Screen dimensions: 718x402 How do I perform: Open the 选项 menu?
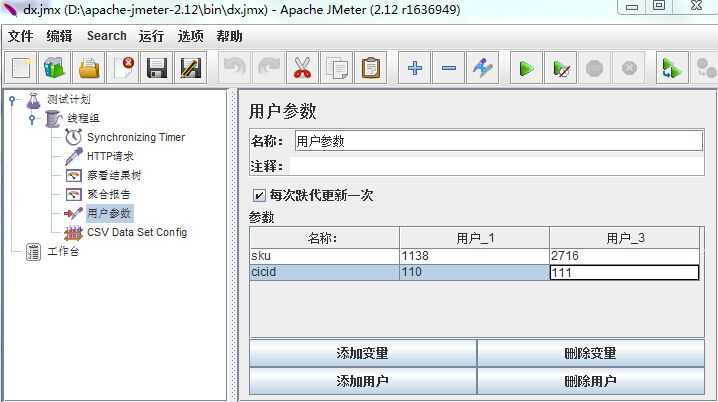[190, 36]
